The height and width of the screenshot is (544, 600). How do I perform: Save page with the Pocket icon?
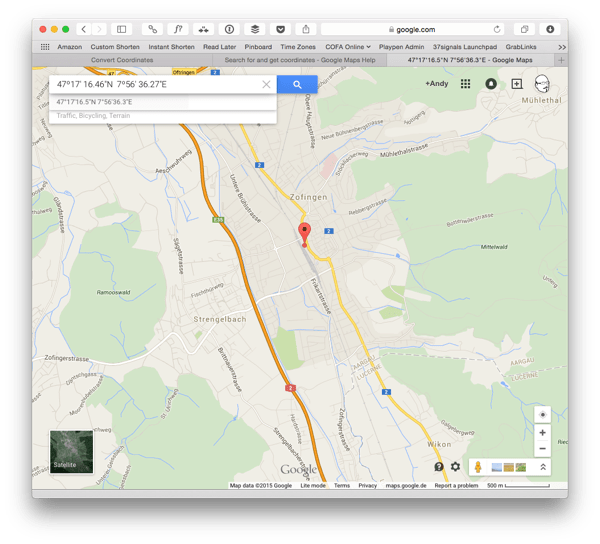(x=280, y=29)
